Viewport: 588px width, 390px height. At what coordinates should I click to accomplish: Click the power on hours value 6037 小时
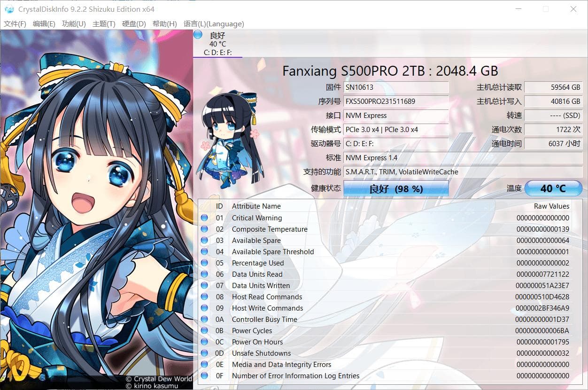pos(553,144)
